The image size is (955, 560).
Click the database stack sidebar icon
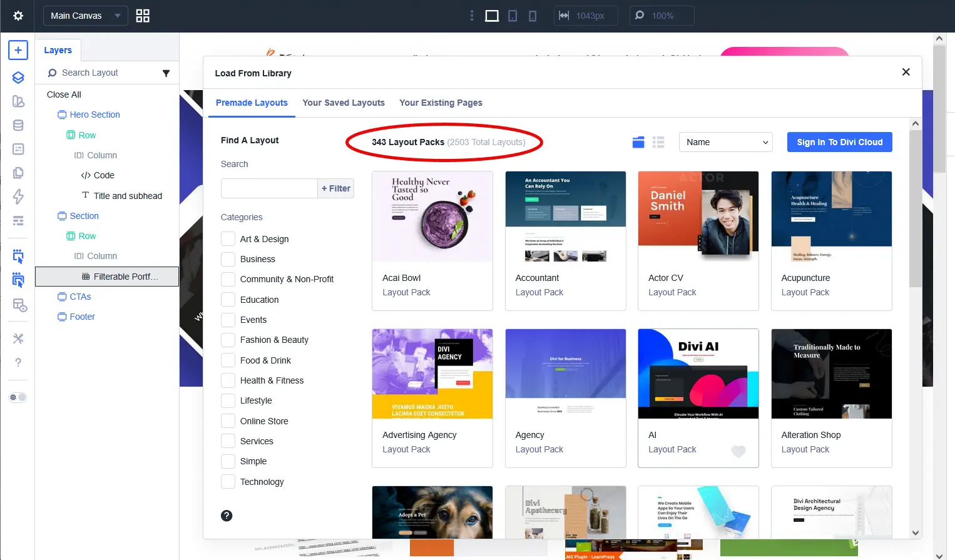(18, 125)
